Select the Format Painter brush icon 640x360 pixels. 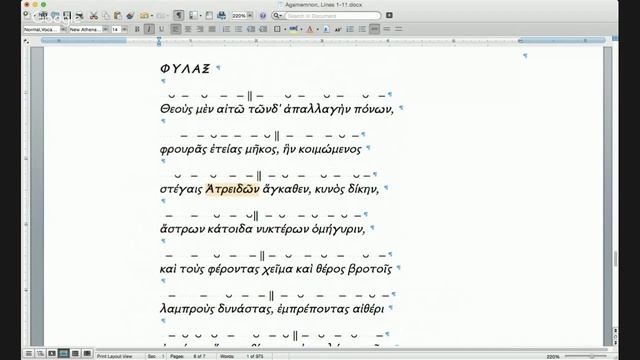pyautogui.click(x=130, y=16)
